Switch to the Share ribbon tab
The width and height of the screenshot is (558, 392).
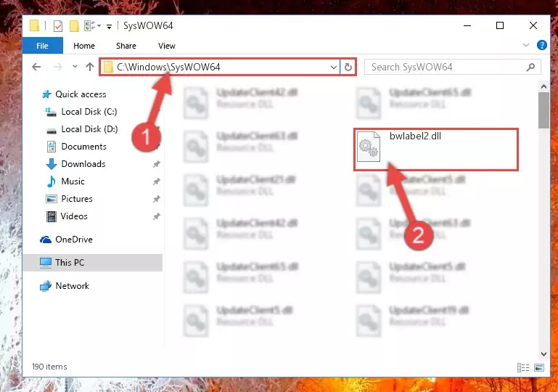pos(126,46)
